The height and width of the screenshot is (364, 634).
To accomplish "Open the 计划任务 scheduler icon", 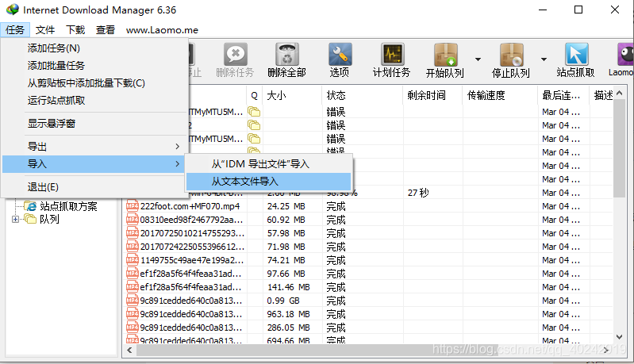I will [392, 54].
